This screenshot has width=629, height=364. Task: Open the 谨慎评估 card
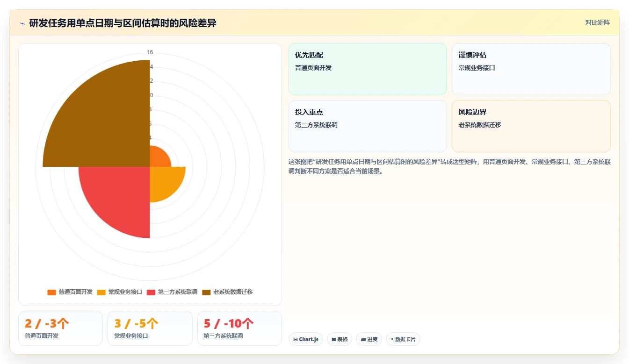531,69
